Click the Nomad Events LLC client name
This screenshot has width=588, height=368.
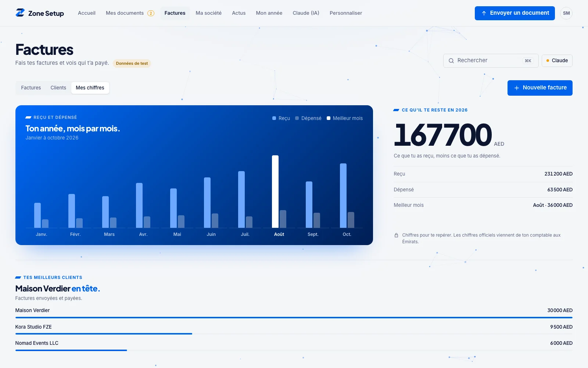click(37, 343)
